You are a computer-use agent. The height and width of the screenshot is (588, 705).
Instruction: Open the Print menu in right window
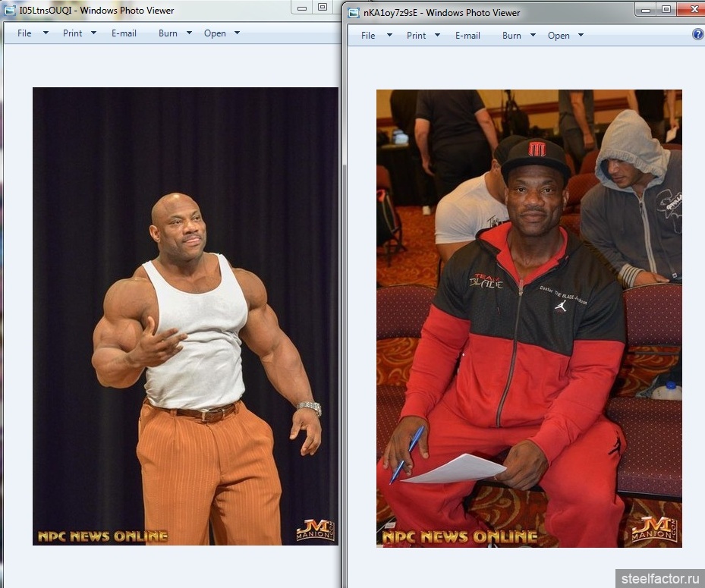416,36
